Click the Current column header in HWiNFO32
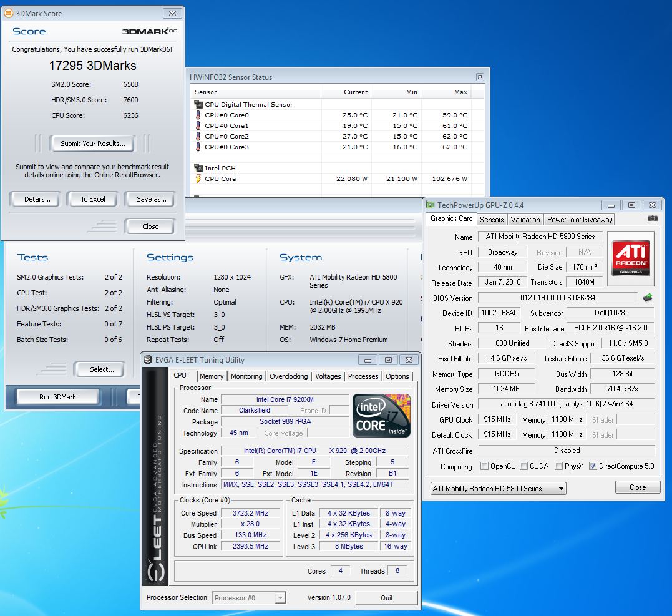Screen dimensions: 672x616 346,92
